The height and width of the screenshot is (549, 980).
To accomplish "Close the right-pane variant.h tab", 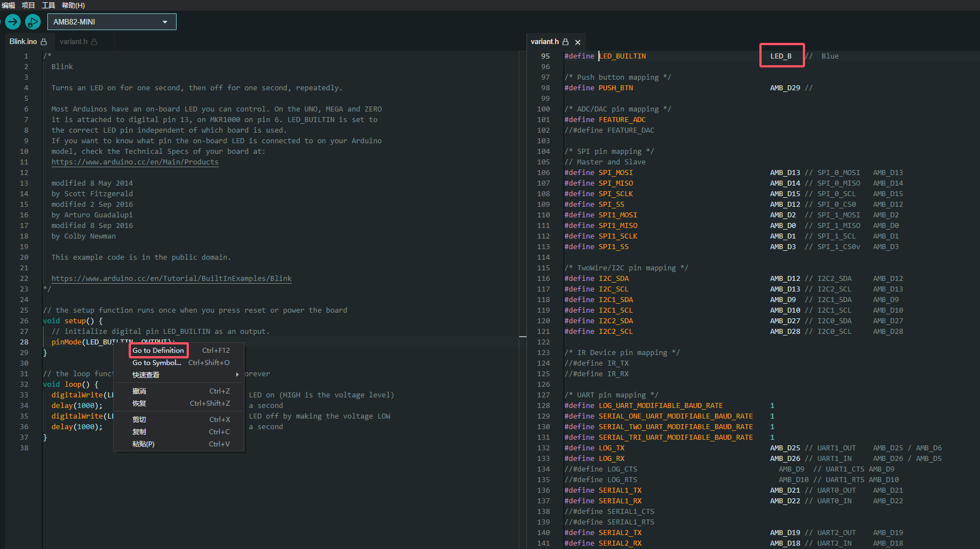I will pos(578,42).
